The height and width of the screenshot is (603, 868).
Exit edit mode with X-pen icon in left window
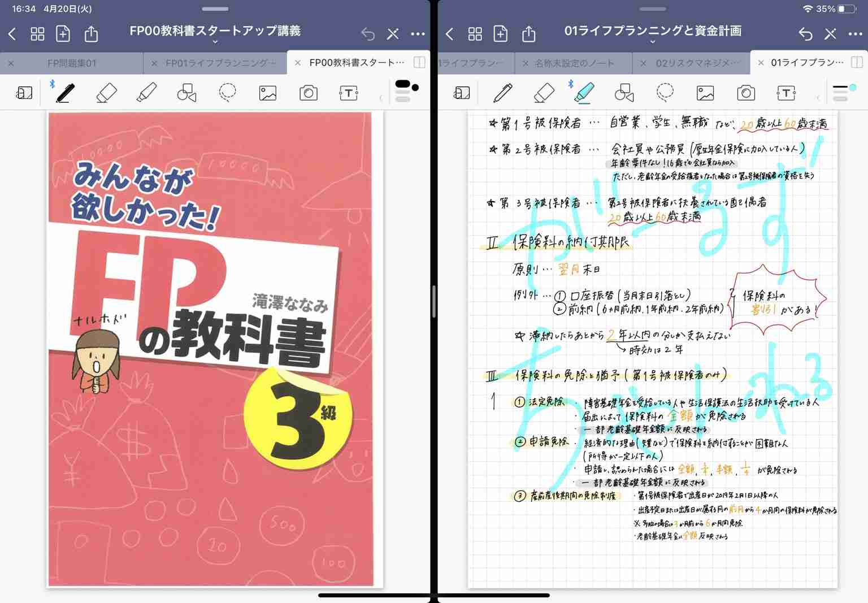(393, 34)
